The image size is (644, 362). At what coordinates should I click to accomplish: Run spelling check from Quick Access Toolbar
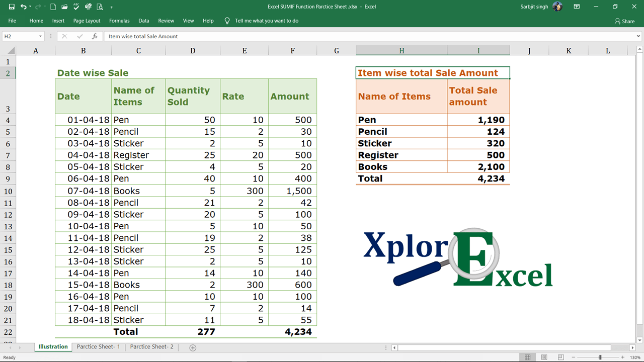click(76, 7)
